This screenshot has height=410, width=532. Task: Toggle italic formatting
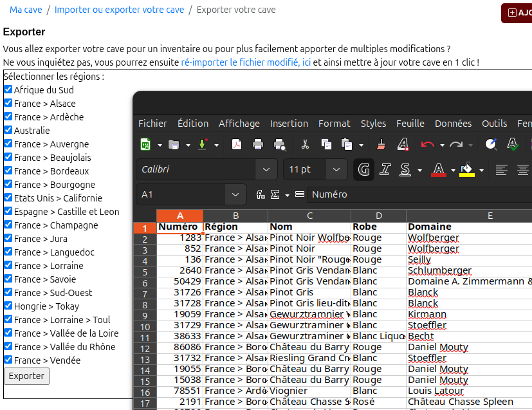tap(385, 169)
